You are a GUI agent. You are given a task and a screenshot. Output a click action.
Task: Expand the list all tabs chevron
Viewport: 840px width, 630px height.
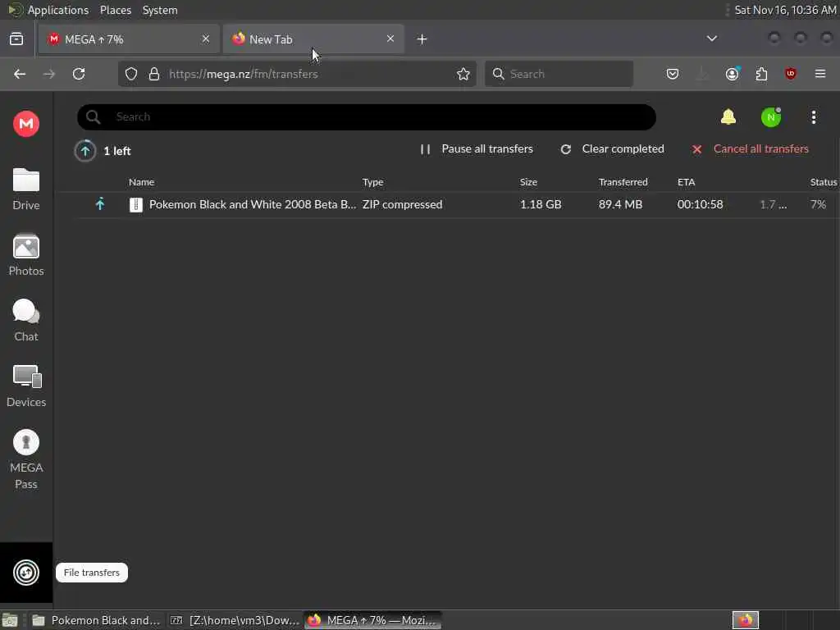[712, 39]
